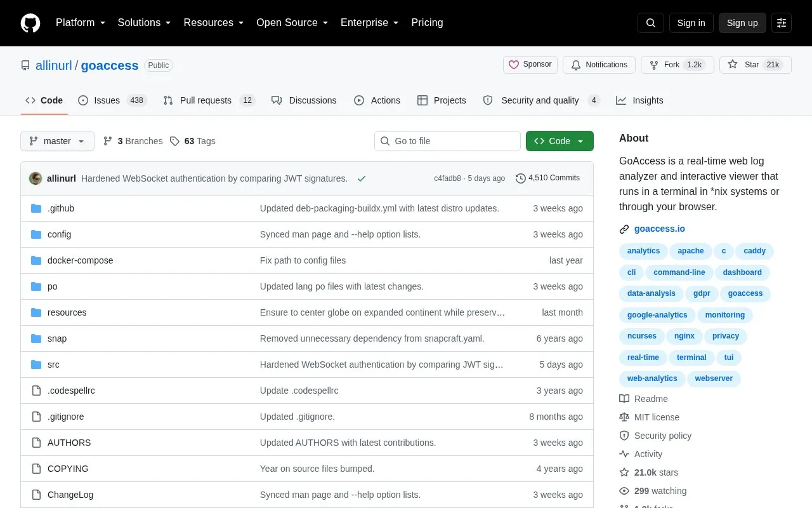The image size is (812, 508).
Task: Click the Sign in button
Action: point(691,23)
